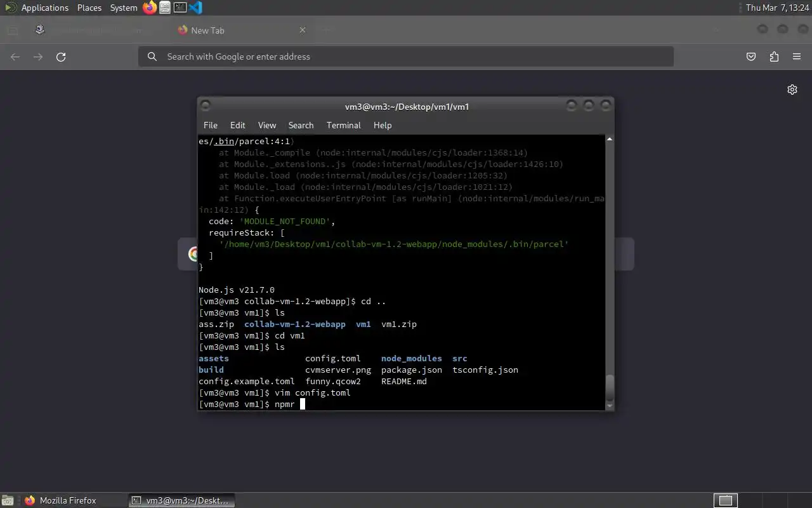Viewport: 812px width, 508px height.
Task: Click 'package.json' in the terminal listing
Action: (x=412, y=370)
